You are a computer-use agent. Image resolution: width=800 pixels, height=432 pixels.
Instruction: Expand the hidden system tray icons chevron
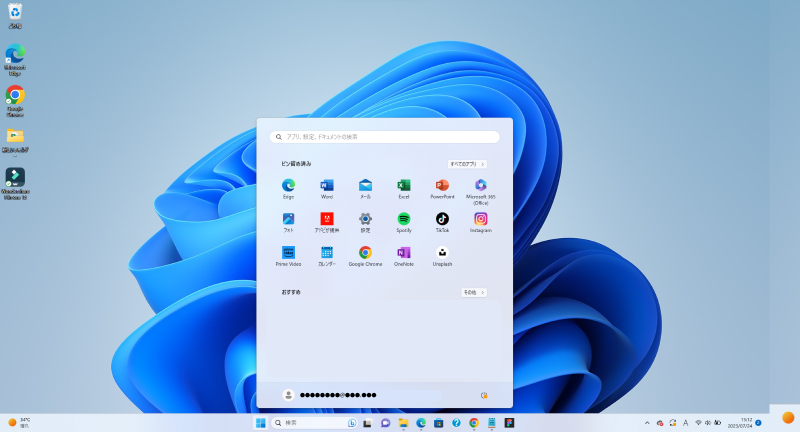647,423
